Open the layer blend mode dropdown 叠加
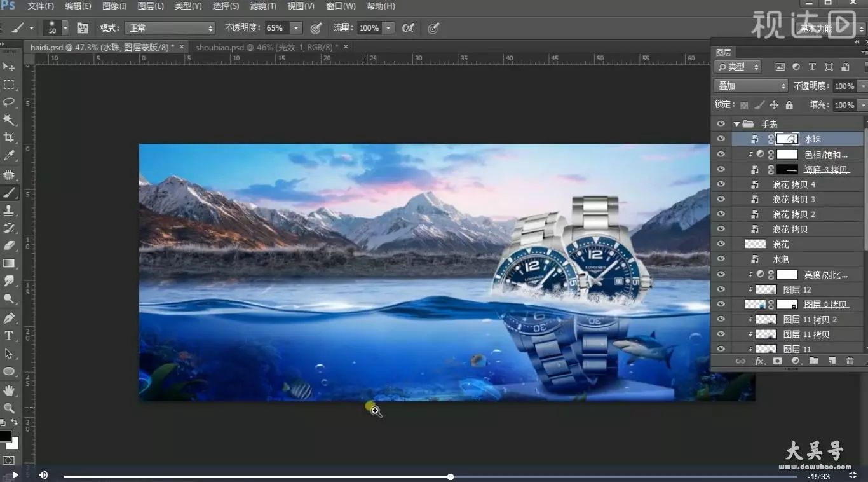The width and height of the screenshot is (868, 482). (751, 86)
